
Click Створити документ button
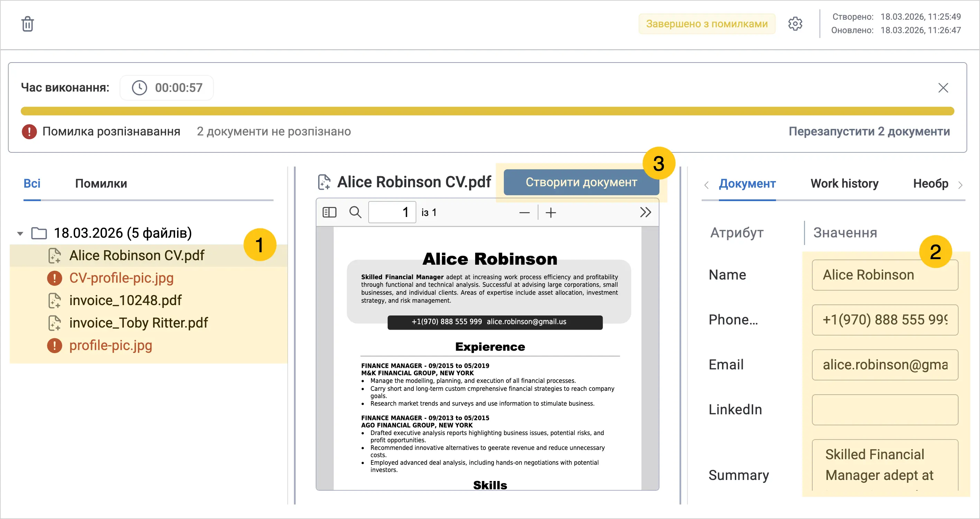(x=581, y=182)
